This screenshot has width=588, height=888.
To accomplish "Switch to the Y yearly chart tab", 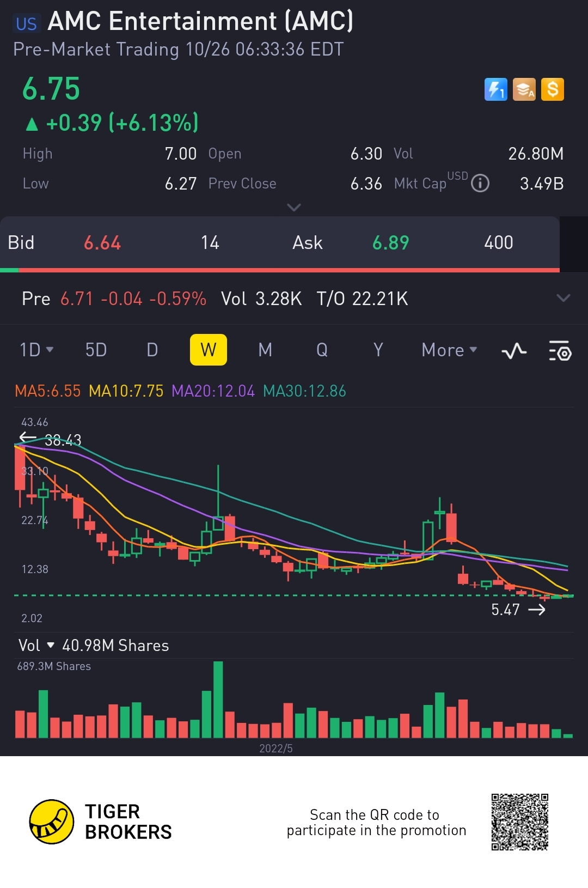I will pyautogui.click(x=378, y=350).
